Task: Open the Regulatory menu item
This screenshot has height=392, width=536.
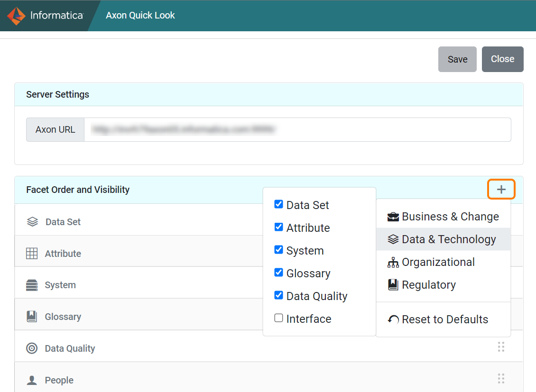Action: [x=444, y=285]
